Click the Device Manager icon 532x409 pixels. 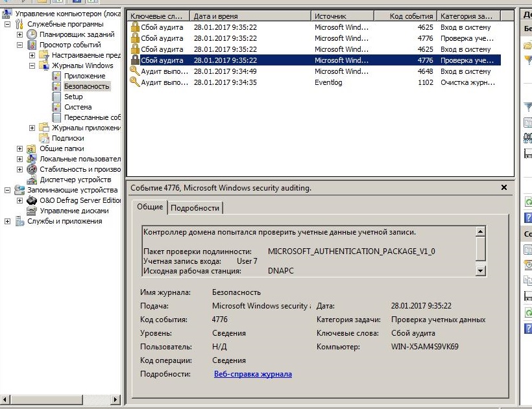click(x=32, y=180)
